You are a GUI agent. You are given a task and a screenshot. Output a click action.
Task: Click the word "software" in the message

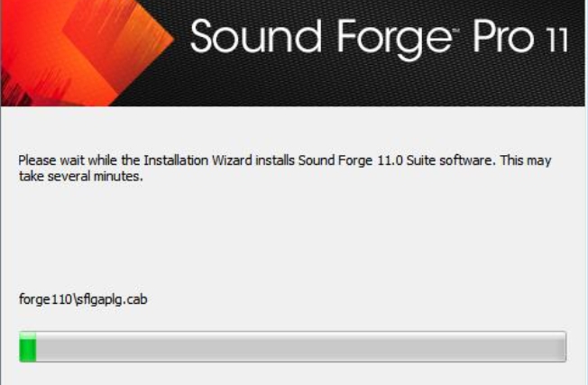click(467, 160)
